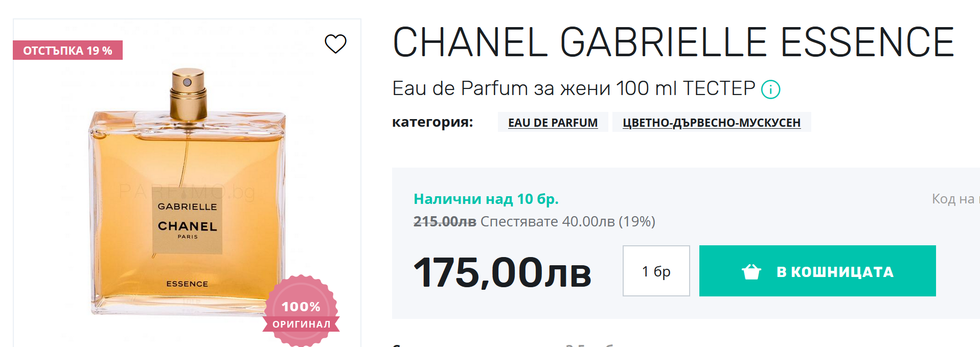Click the категория: label
This screenshot has height=347, width=980.
click(432, 122)
